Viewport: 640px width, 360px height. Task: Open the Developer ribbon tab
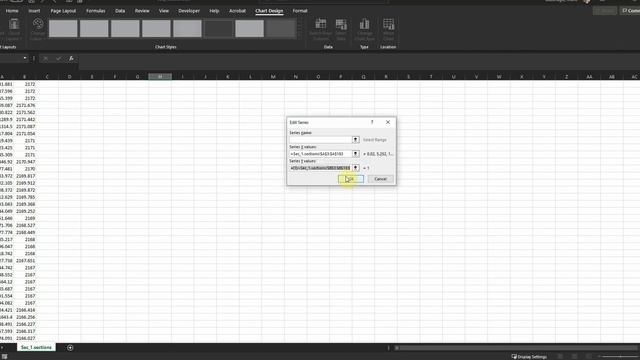189,11
